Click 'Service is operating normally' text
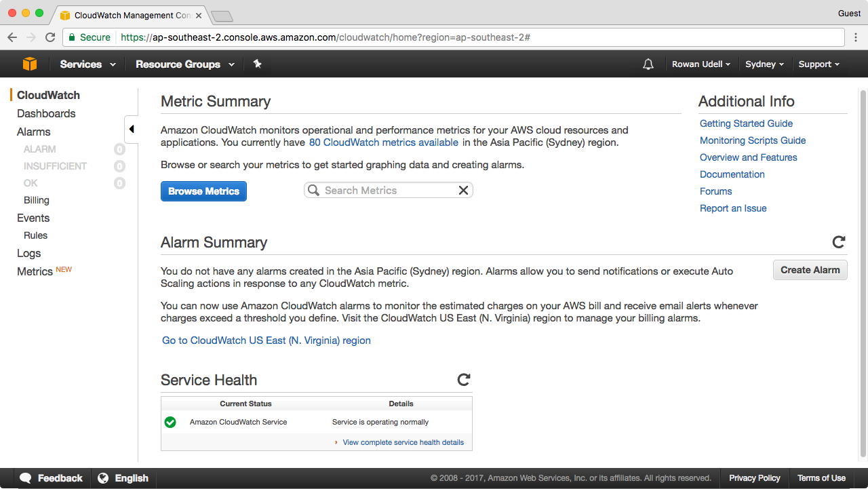Screen dimensions: 868x489 (380, 422)
